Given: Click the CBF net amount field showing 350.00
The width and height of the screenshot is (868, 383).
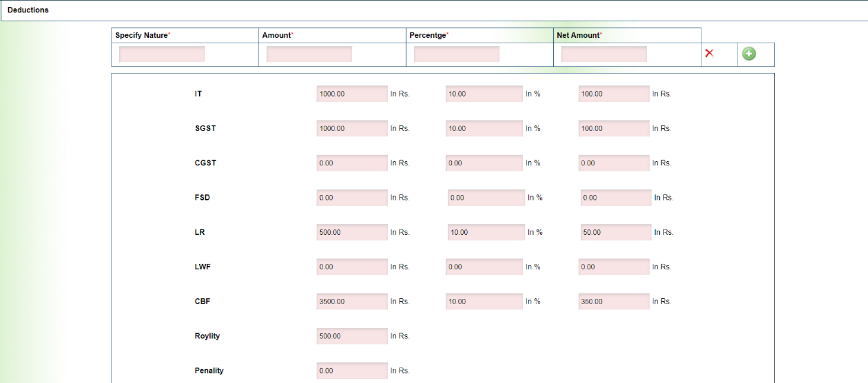Looking at the screenshot, I should coord(614,302).
